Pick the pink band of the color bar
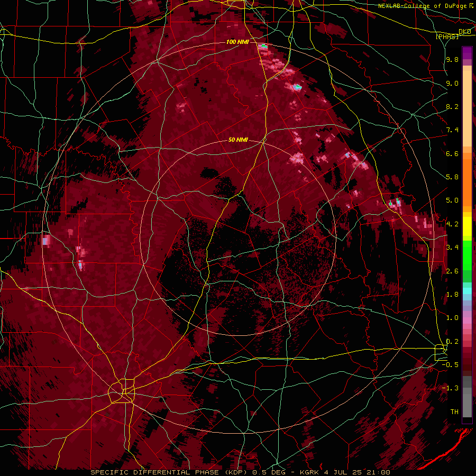The width and height of the screenshot is (476, 476). tap(467, 321)
